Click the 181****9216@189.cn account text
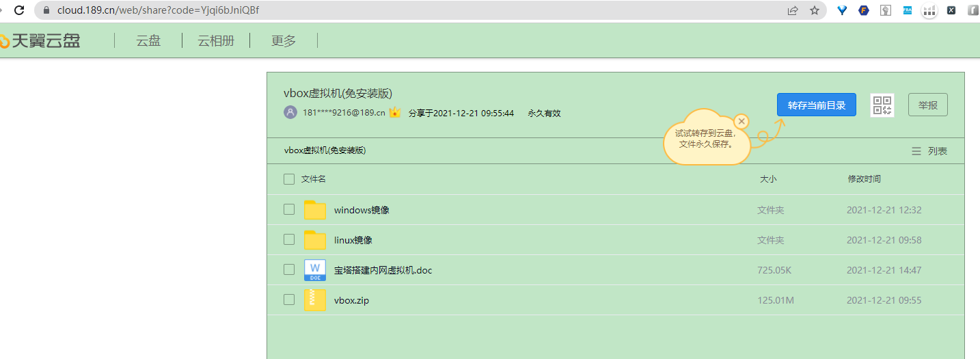Viewport: 980px width, 359px height. (x=344, y=113)
